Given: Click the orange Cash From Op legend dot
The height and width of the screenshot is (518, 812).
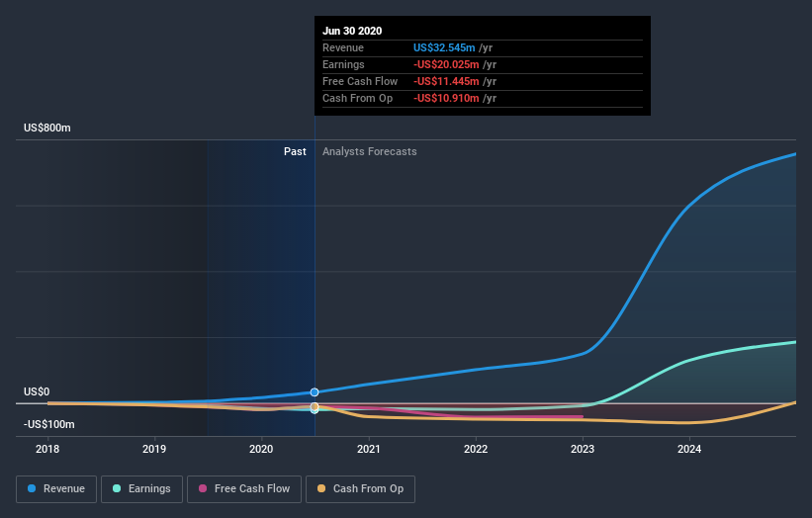Looking at the screenshot, I should point(321,488).
